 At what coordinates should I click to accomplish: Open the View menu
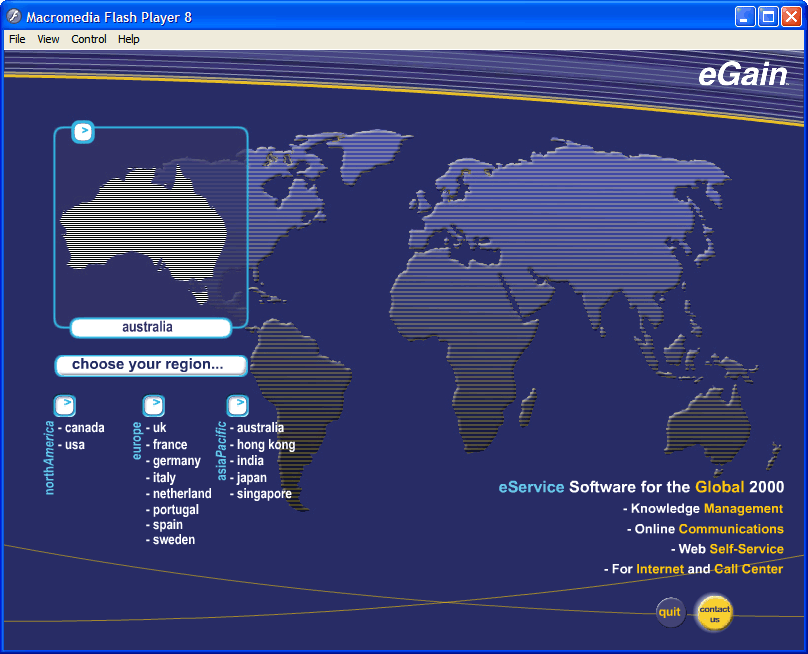48,39
